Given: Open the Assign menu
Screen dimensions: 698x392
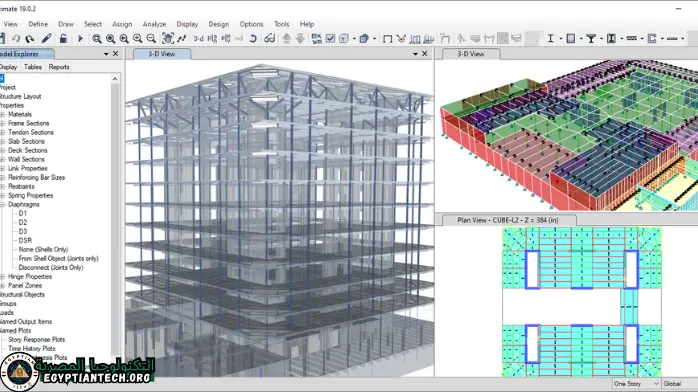Looking at the screenshot, I should pyautogui.click(x=122, y=24).
